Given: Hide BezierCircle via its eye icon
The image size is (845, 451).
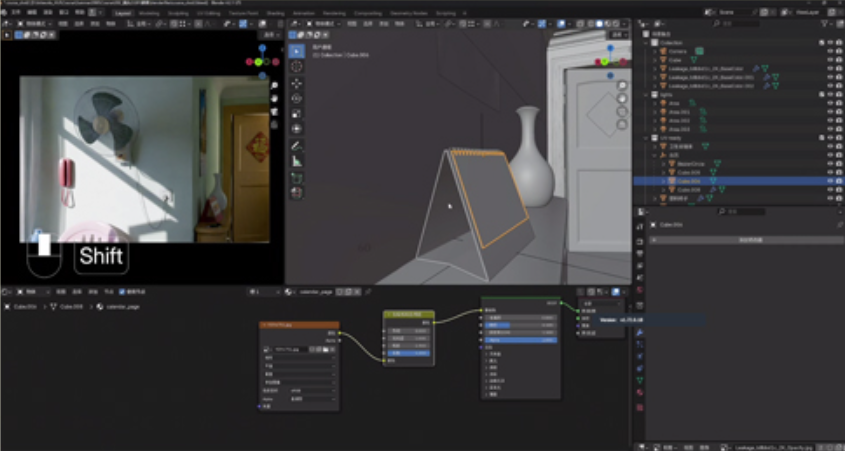Looking at the screenshot, I should (x=830, y=164).
